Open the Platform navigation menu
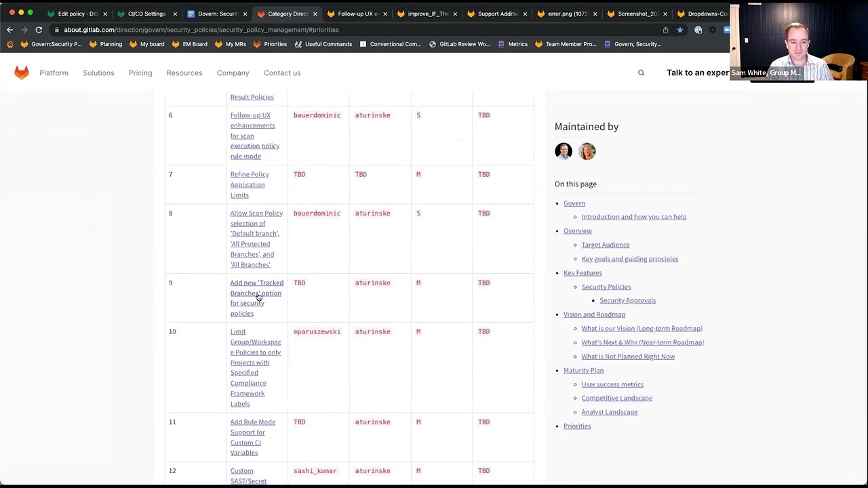This screenshot has width=868, height=488. tap(54, 73)
